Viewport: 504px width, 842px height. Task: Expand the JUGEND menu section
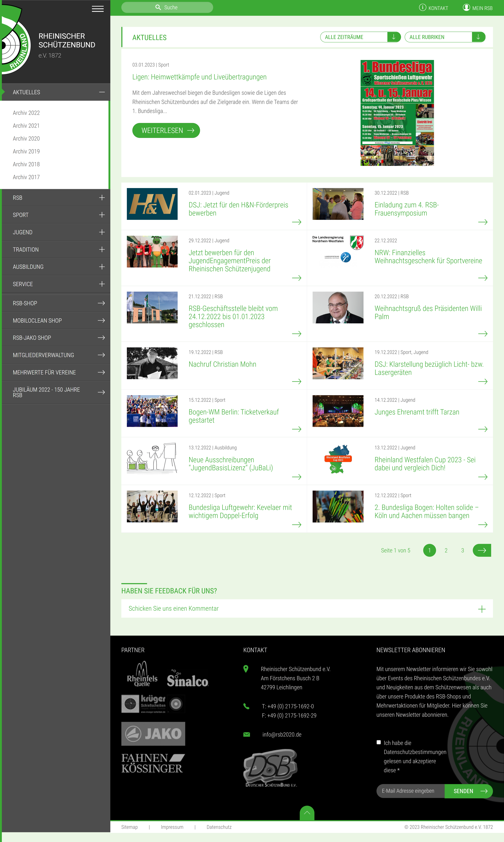pyautogui.click(x=102, y=232)
